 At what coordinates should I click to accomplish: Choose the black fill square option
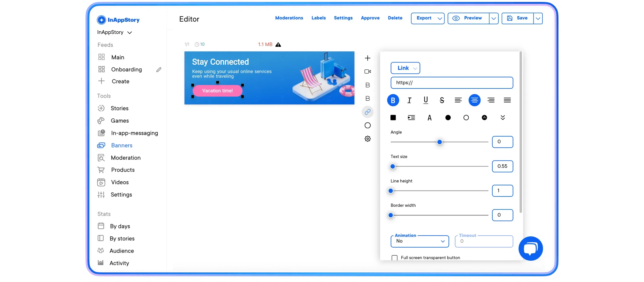[x=393, y=117]
